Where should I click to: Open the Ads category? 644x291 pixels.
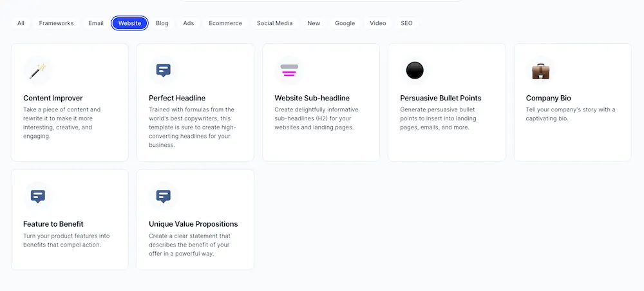point(189,23)
